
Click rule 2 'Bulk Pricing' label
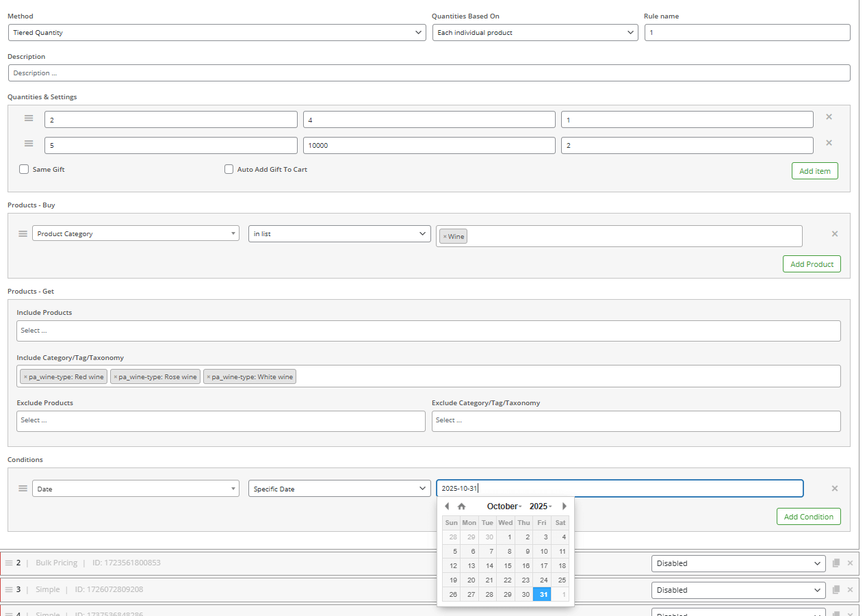56,563
